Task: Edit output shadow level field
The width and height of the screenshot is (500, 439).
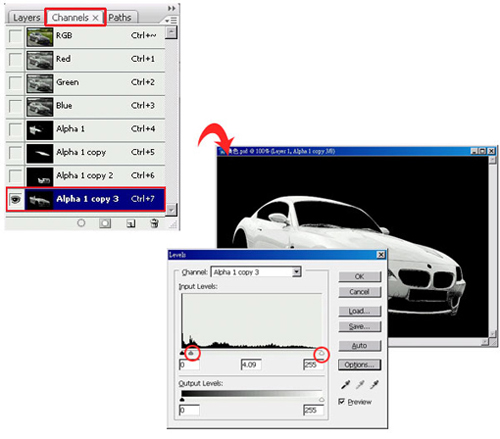Action: tap(189, 410)
